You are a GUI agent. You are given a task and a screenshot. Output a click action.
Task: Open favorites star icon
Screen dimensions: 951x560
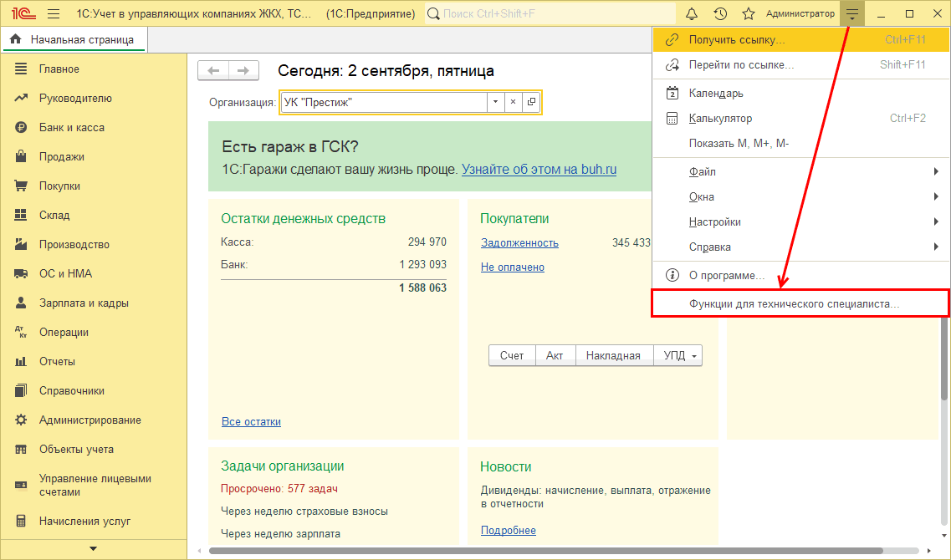[749, 13]
